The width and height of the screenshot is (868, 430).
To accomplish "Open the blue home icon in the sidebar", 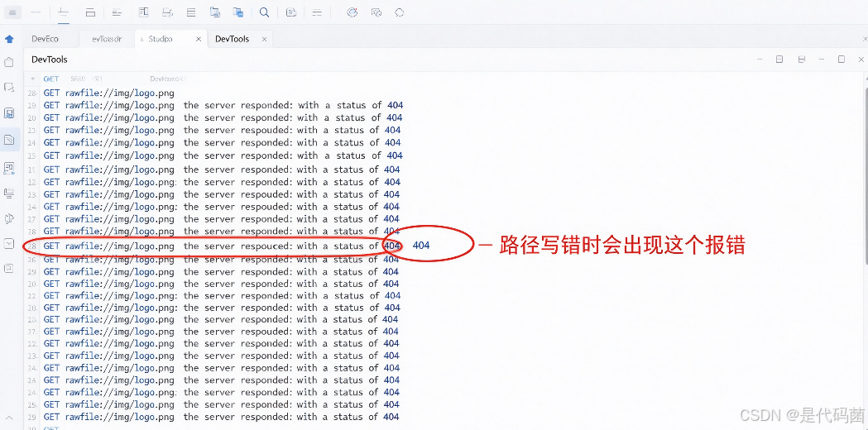I will [x=9, y=39].
